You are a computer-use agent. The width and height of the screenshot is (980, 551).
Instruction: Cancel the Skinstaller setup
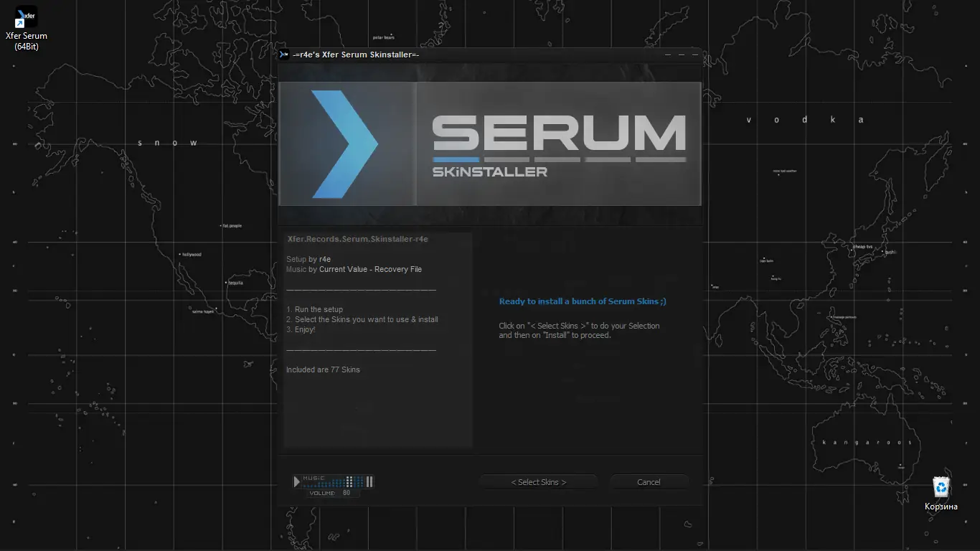649,482
